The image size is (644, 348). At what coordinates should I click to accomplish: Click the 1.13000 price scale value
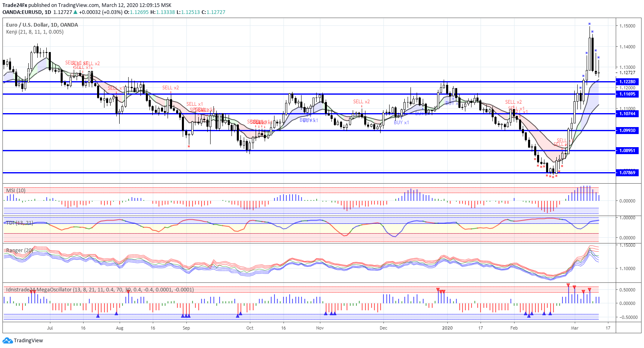tap(627, 67)
